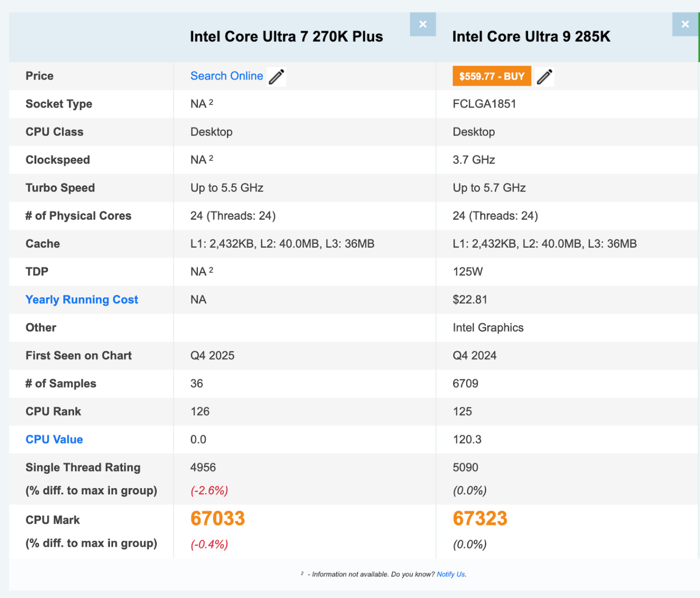Open the CPU Value link

click(x=54, y=439)
